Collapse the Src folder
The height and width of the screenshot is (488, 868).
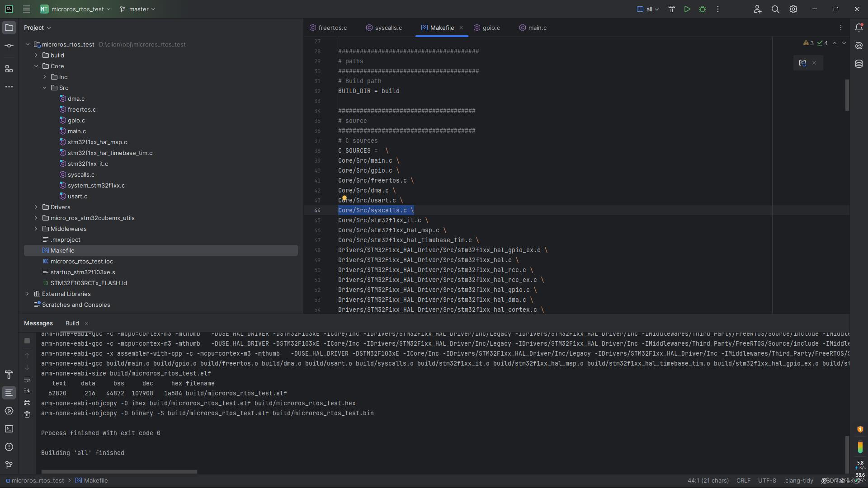[x=45, y=88]
